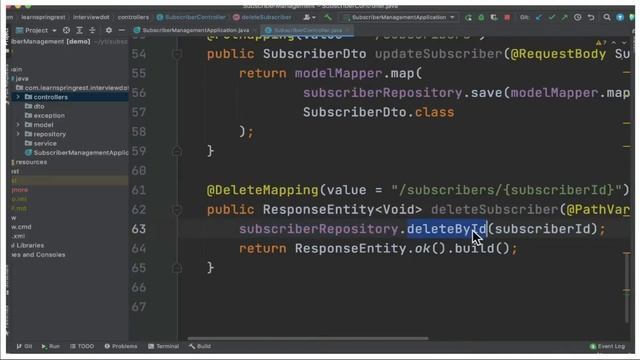Show Git history clock icon
Viewport: 640px width, 360px height.
click(578, 18)
